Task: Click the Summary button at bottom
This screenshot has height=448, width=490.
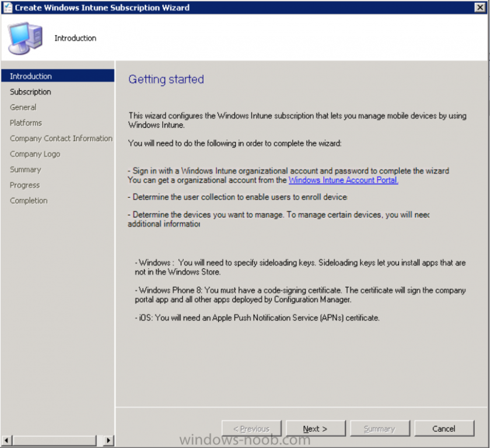Action: click(380, 428)
